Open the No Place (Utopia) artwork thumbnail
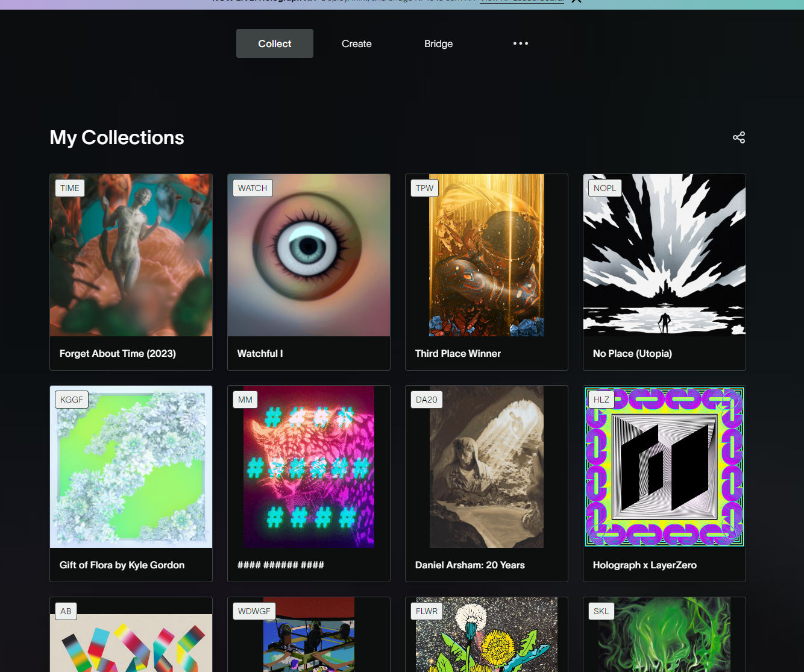 [664, 255]
